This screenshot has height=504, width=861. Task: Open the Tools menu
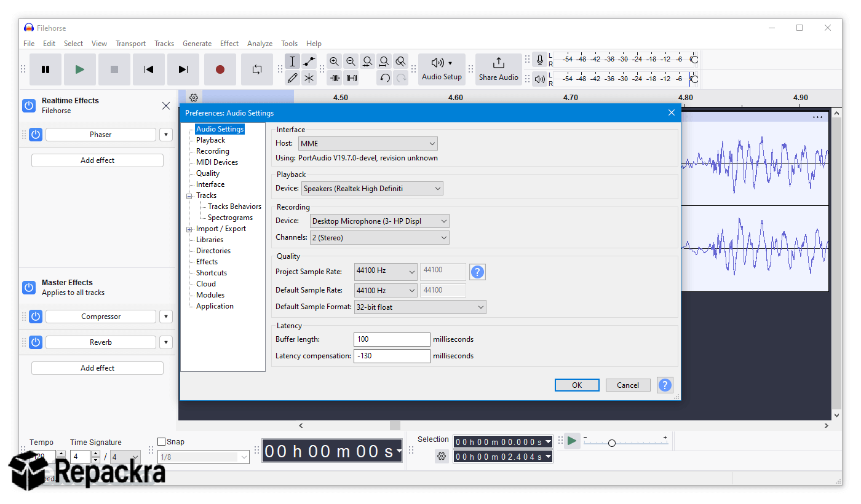click(289, 44)
